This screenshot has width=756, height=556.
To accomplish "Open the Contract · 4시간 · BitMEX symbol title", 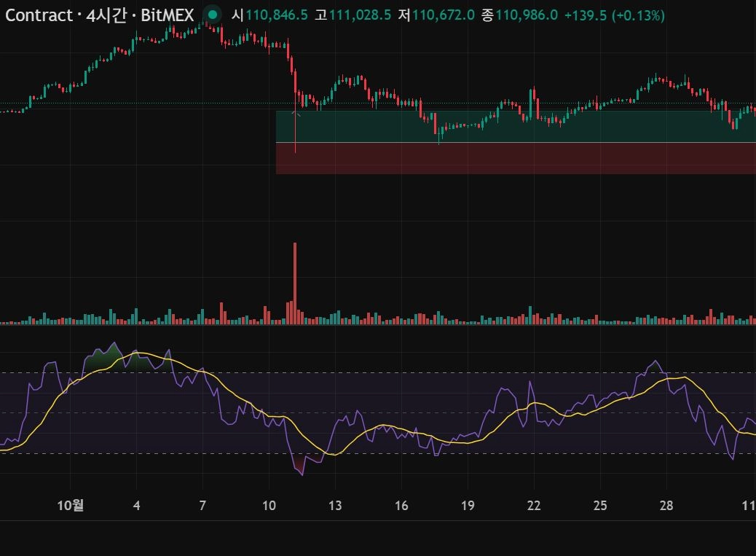I will tap(99, 15).
